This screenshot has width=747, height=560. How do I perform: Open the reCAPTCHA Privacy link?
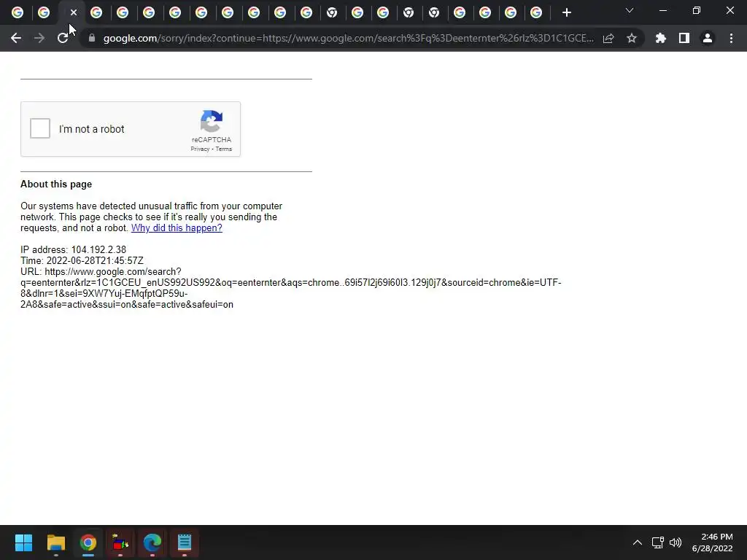click(x=200, y=149)
